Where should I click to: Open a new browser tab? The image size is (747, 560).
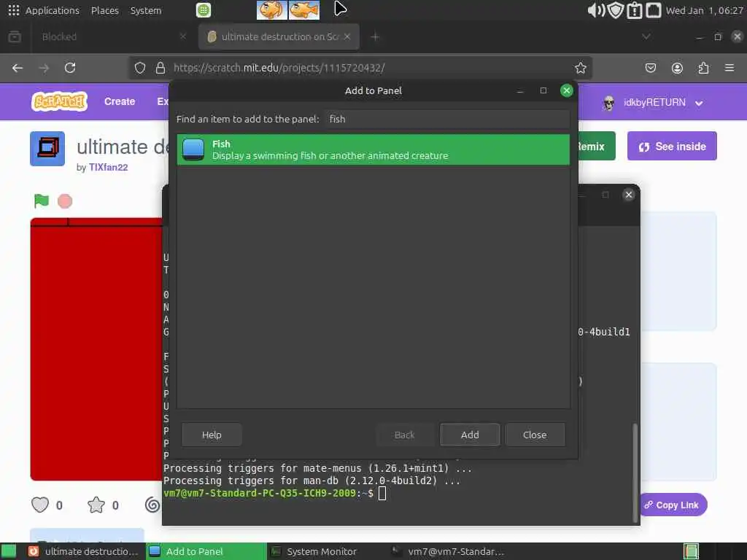(376, 36)
